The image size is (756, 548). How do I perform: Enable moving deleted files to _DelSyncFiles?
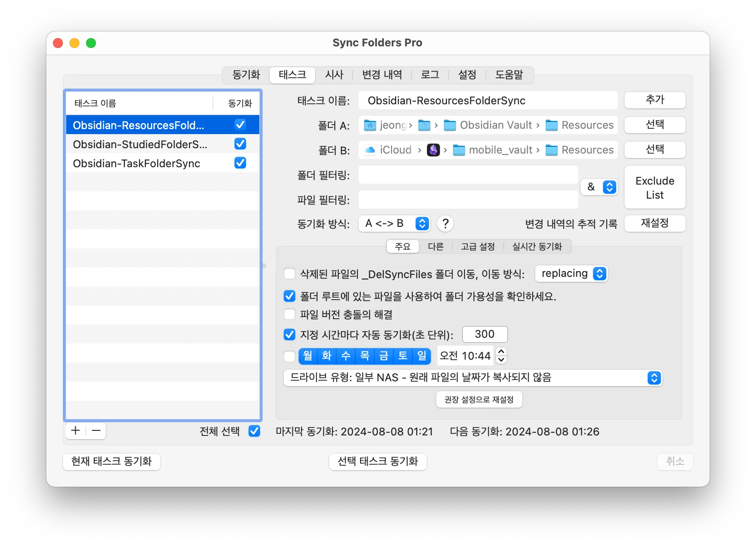289,274
